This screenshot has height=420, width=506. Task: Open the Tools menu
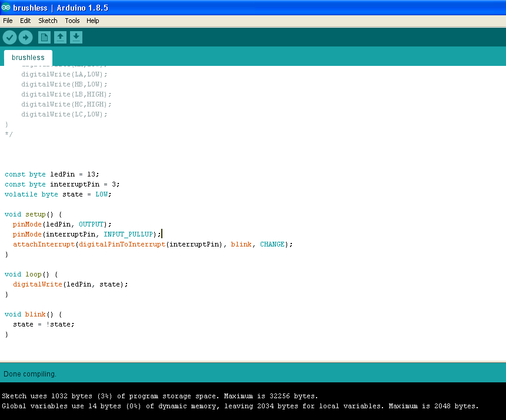click(72, 21)
